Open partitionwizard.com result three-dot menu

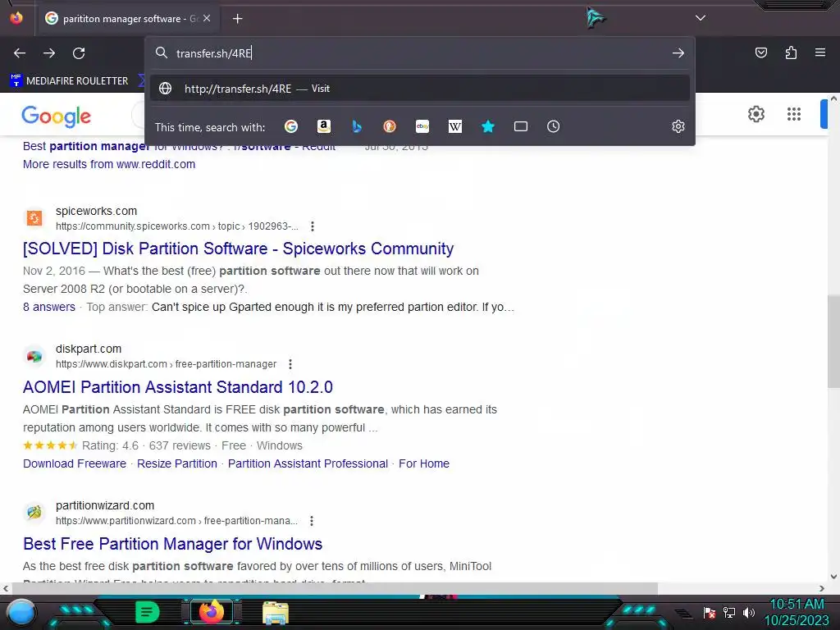click(x=312, y=521)
